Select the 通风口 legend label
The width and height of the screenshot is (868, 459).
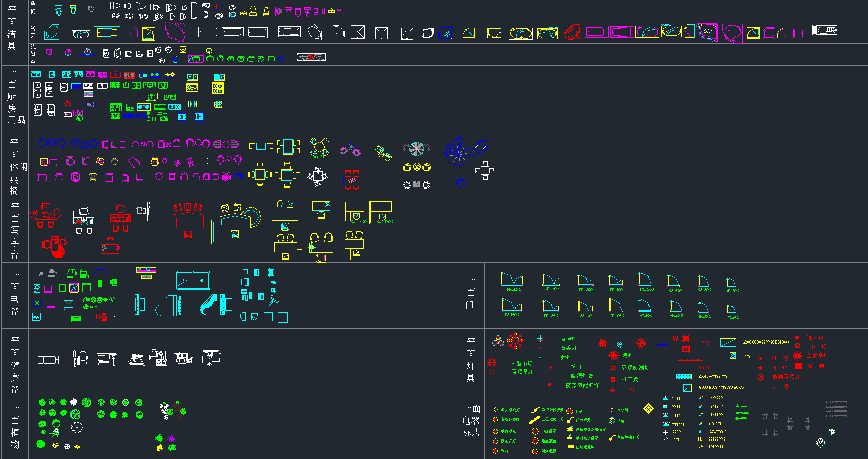pyautogui.click(x=815, y=337)
